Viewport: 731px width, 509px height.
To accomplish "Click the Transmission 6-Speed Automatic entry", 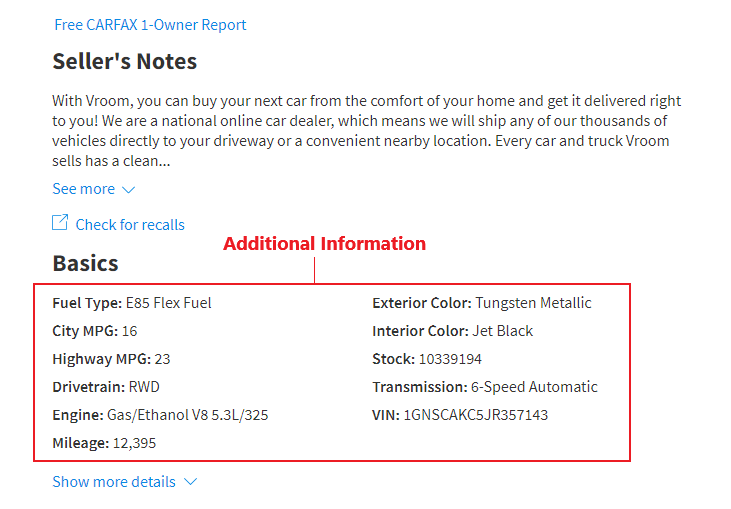I will point(485,387).
